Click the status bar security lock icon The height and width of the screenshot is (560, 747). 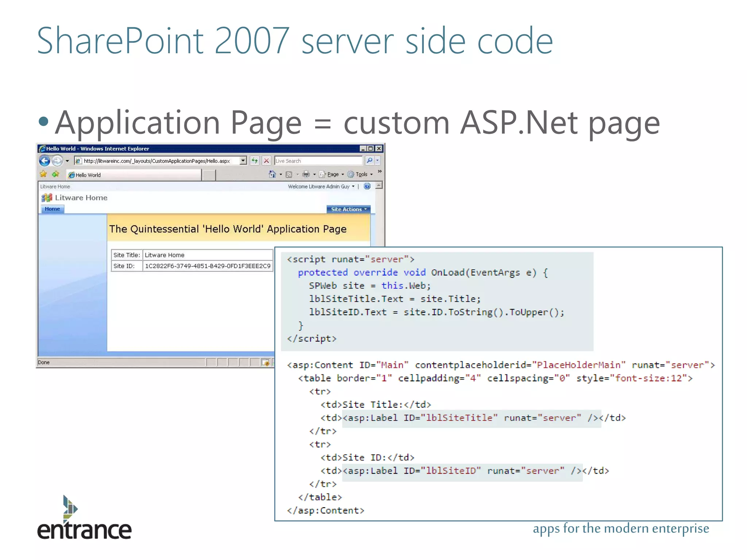point(266,362)
